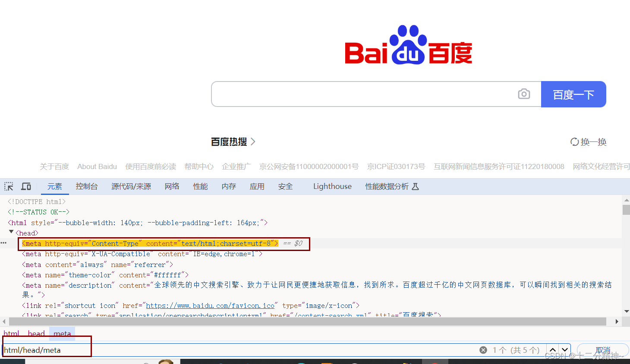Screen dimensions: 630x364
Task: Collapse the head element triangle
Action: (x=11, y=232)
